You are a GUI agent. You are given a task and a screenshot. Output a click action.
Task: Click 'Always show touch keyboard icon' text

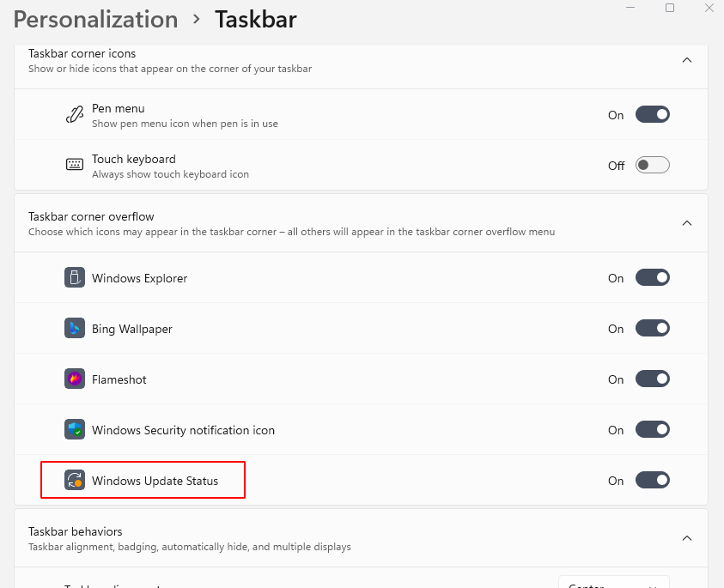coord(170,174)
